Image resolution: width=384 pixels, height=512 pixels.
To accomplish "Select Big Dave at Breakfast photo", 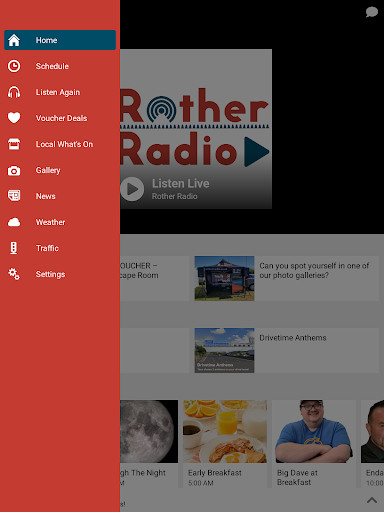I will click(314, 431).
